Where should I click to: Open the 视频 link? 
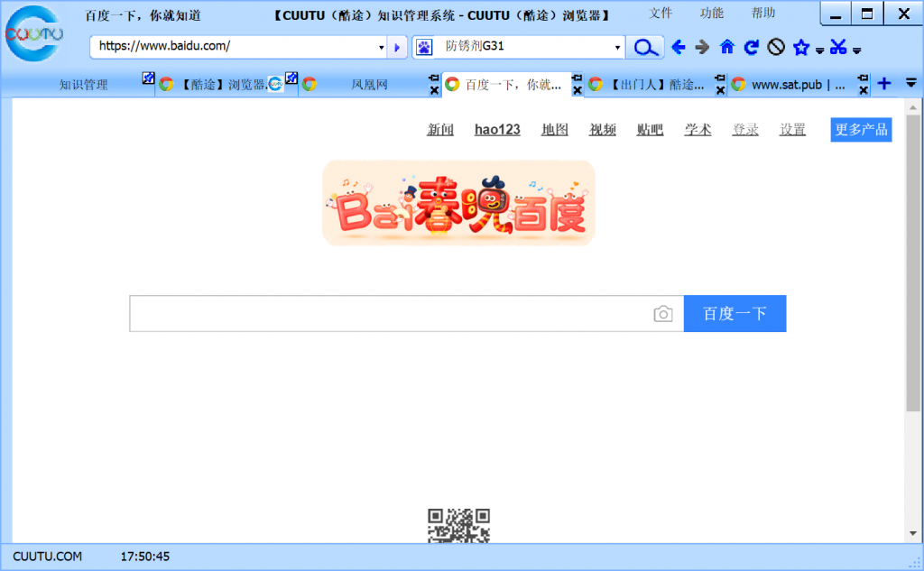[x=602, y=130]
